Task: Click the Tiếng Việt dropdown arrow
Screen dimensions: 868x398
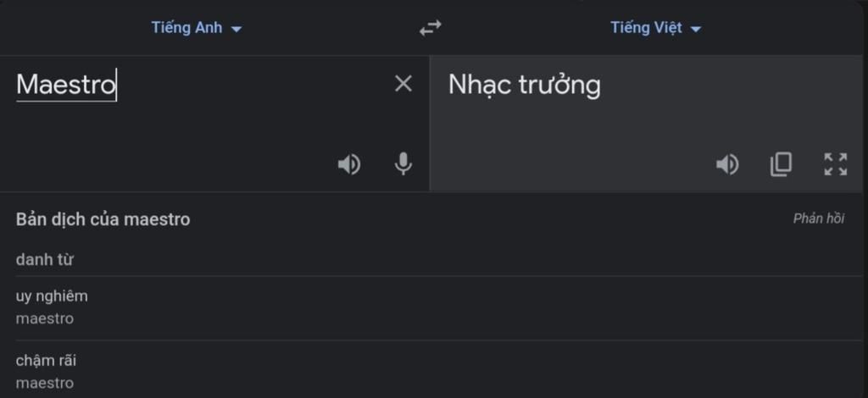Action: (696, 29)
